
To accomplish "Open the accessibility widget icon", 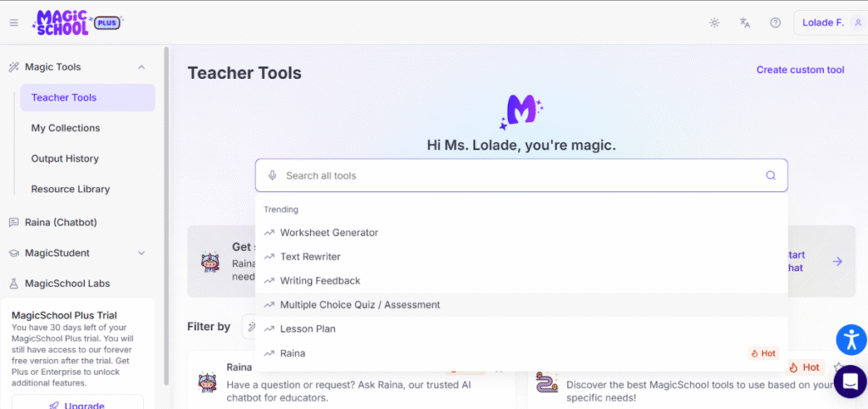I will point(850,340).
